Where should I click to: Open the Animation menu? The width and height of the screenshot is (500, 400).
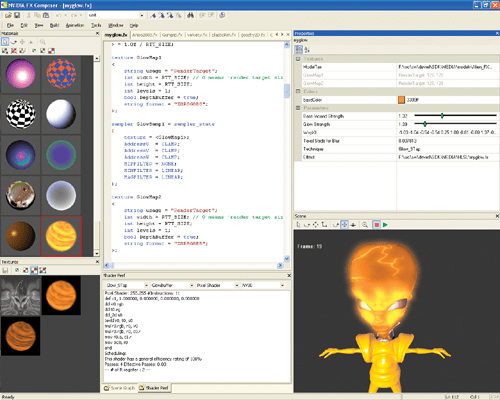(75, 25)
